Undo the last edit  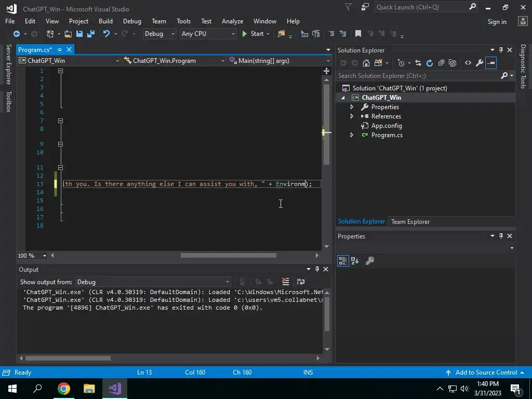click(x=107, y=34)
